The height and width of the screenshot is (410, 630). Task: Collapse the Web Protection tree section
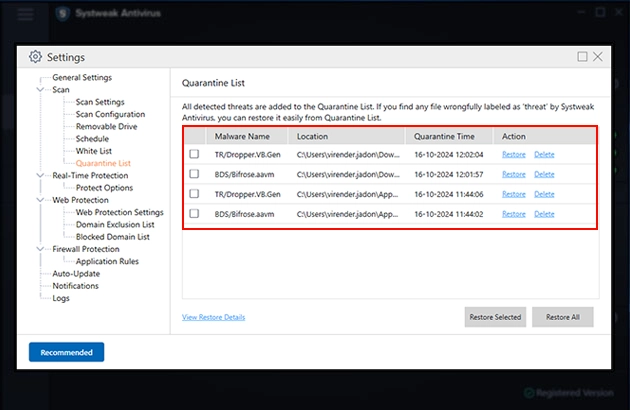click(40, 200)
